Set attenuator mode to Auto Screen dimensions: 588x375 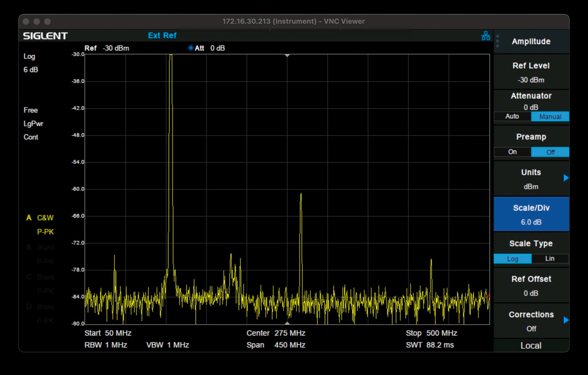click(512, 116)
